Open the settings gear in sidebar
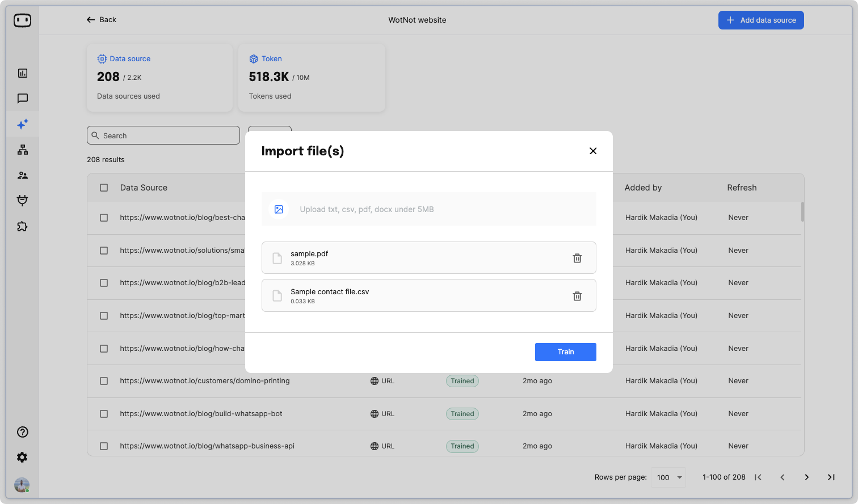 (23, 458)
